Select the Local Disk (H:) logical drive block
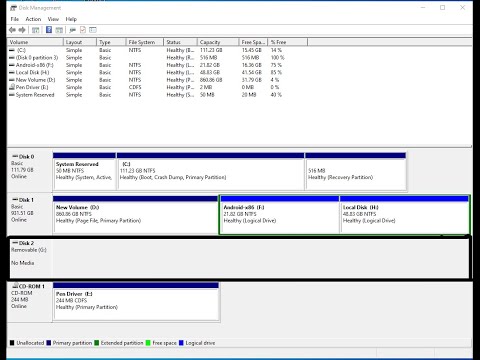Screen dimensions: 480x360 (404, 215)
